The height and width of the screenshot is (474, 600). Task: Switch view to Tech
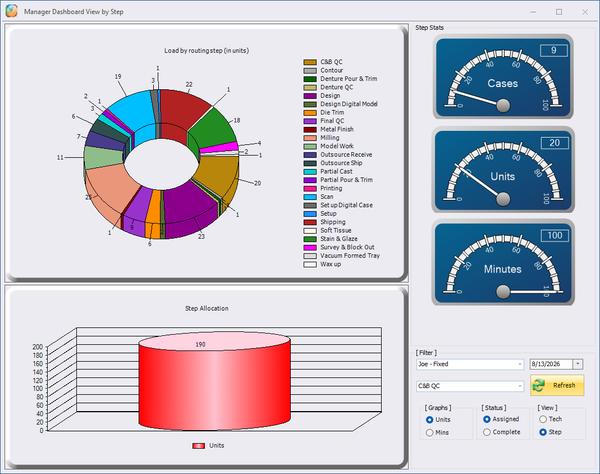point(543,419)
